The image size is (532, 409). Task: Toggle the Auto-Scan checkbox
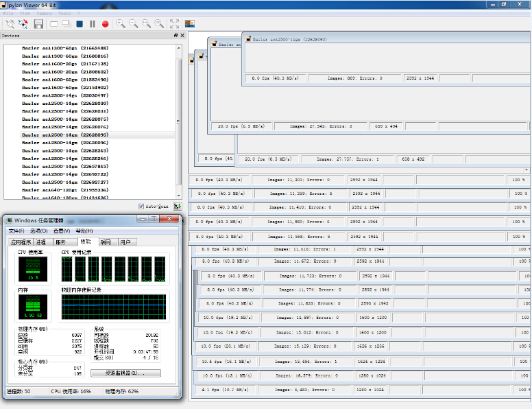coord(141,206)
